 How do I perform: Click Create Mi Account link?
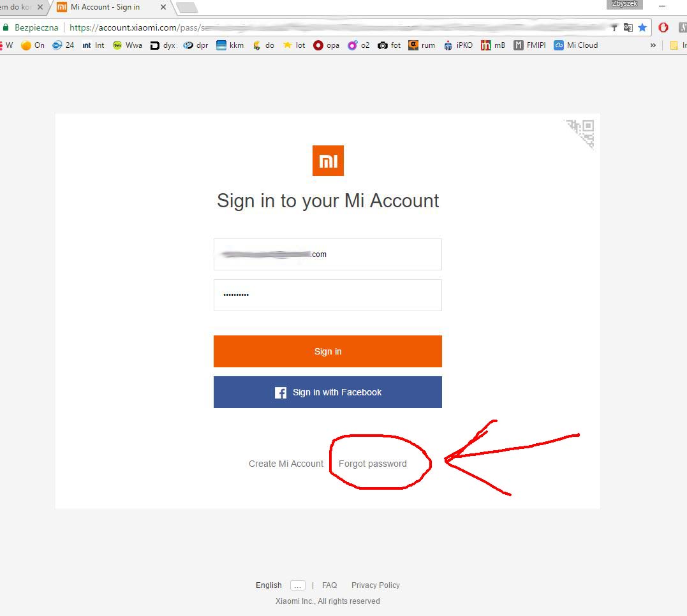[286, 464]
